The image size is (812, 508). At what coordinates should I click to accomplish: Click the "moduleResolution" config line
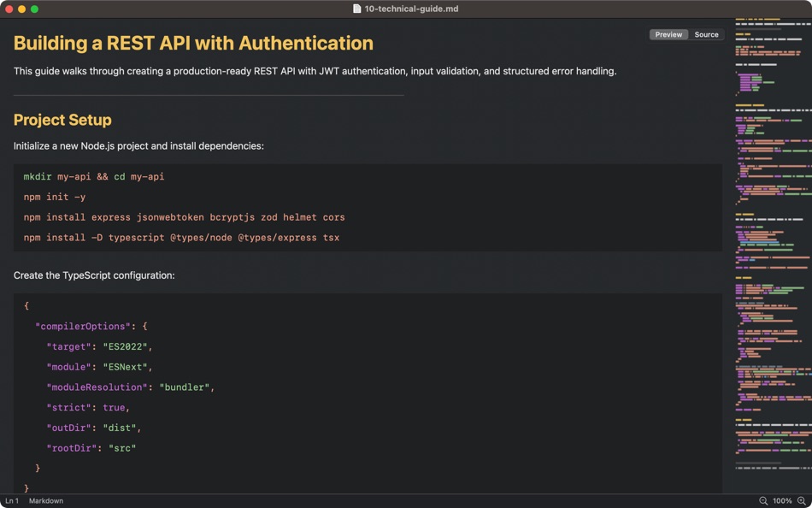(130, 387)
